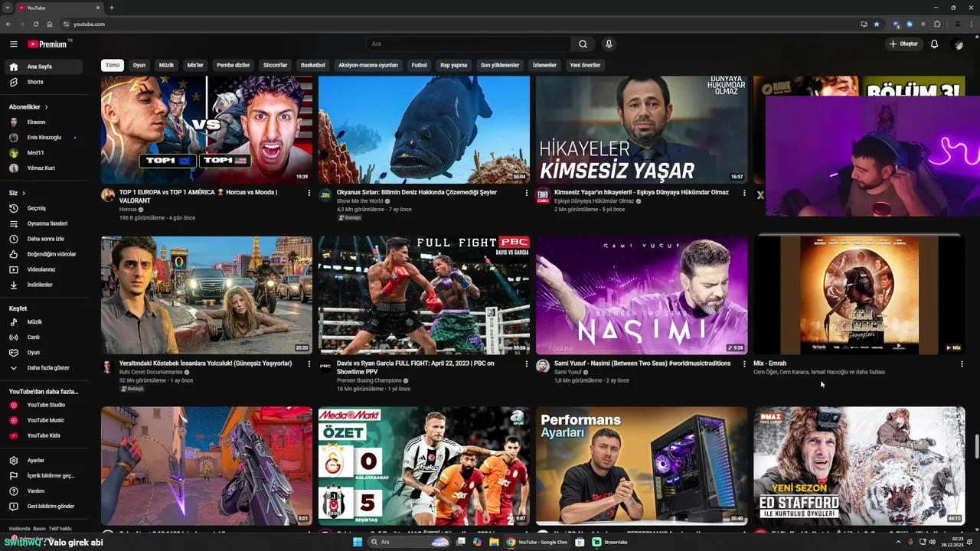Open YouTube Music link

point(43,420)
